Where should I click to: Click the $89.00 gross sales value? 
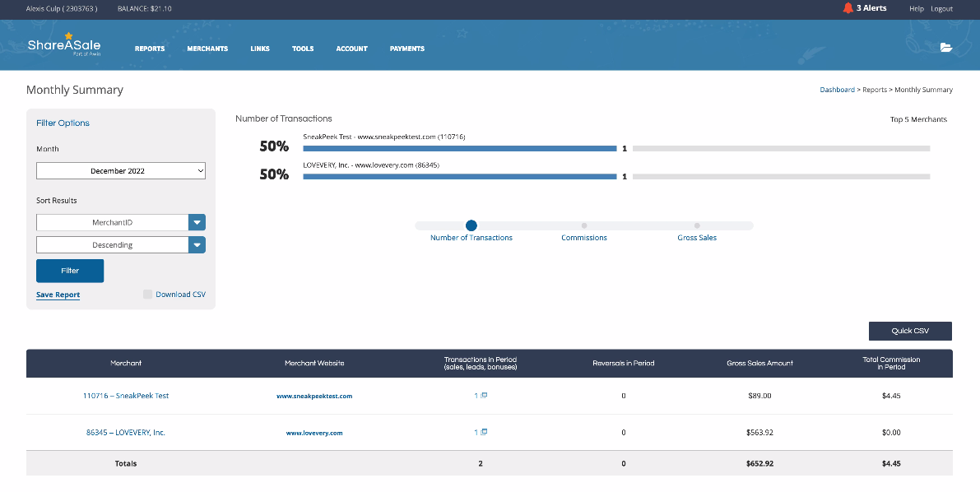[759, 396]
